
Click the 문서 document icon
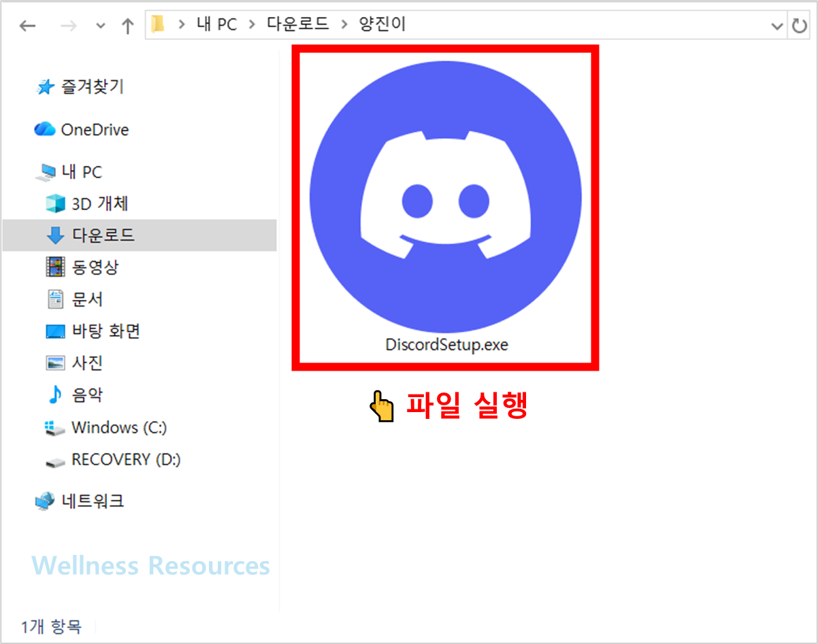pos(55,299)
